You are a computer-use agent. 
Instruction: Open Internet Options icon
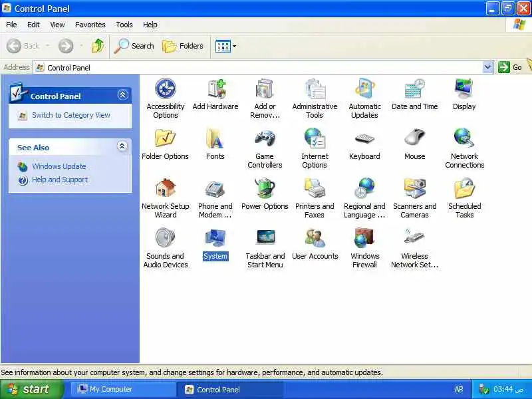[315, 148]
